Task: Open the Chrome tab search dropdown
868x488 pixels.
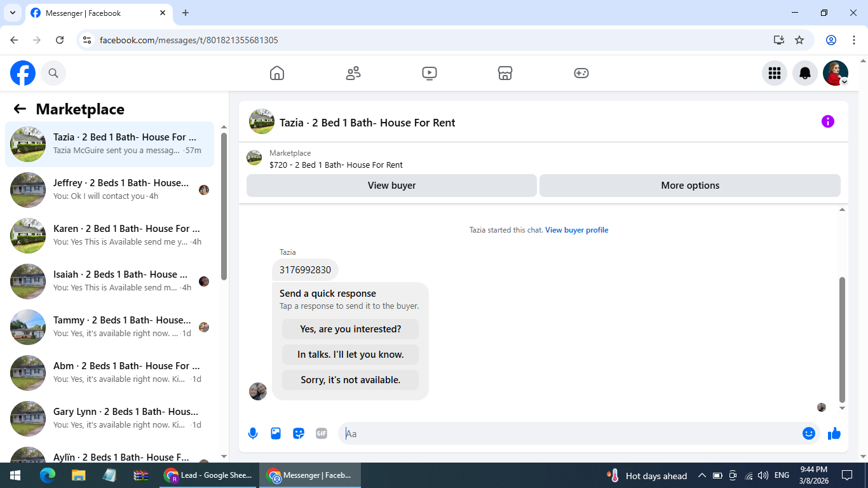Action: point(12,13)
